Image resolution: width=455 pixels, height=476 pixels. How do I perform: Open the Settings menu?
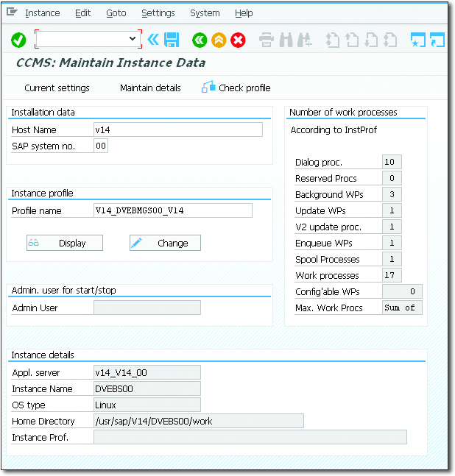click(158, 13)
